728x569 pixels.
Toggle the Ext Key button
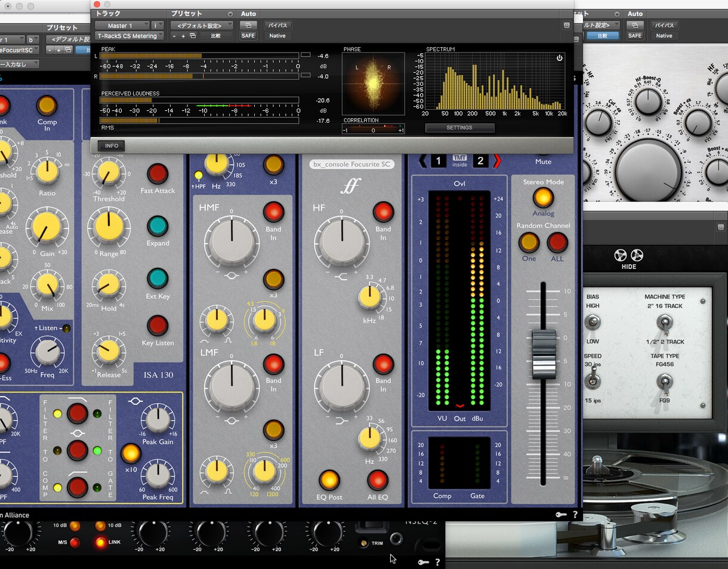click(x=158, y=279)
